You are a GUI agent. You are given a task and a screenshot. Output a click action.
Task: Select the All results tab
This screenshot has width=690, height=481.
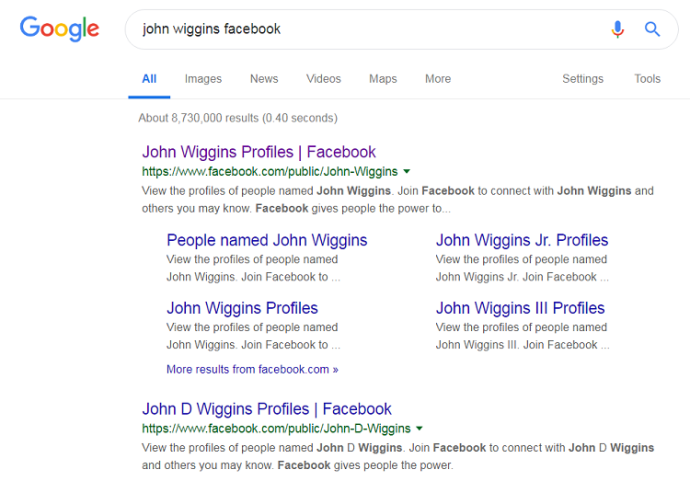(x=149, y=79)
